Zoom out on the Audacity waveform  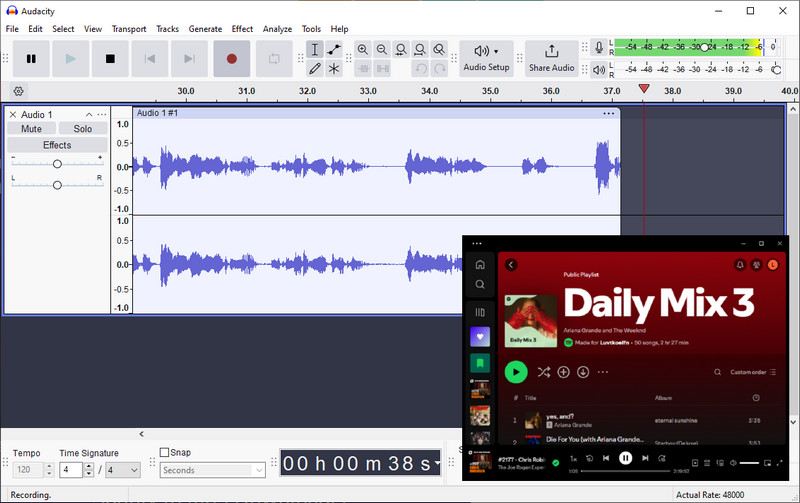(x=382, y=49)
